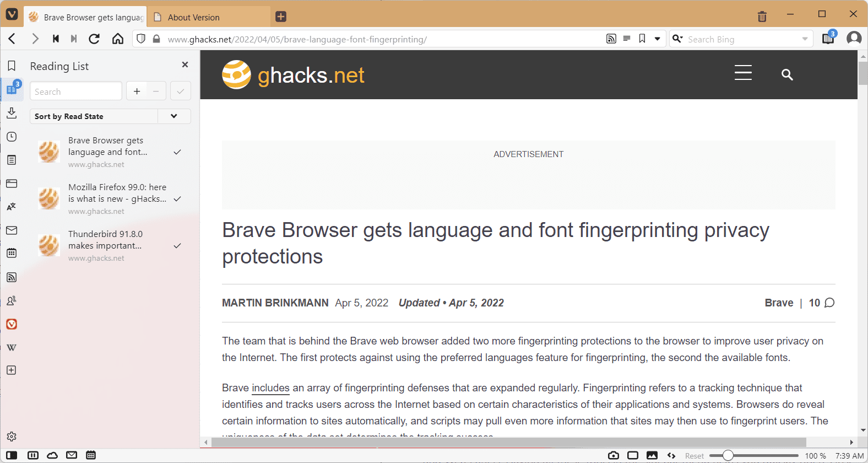Click the Reading List search field
This screenshot has height=463, width=868.
[x=76, y=91]
